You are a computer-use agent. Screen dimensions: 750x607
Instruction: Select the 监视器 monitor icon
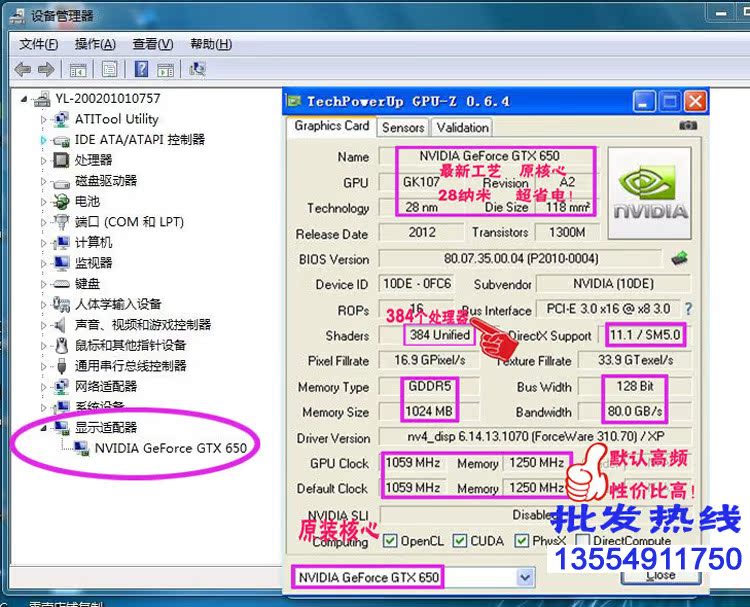61,263
